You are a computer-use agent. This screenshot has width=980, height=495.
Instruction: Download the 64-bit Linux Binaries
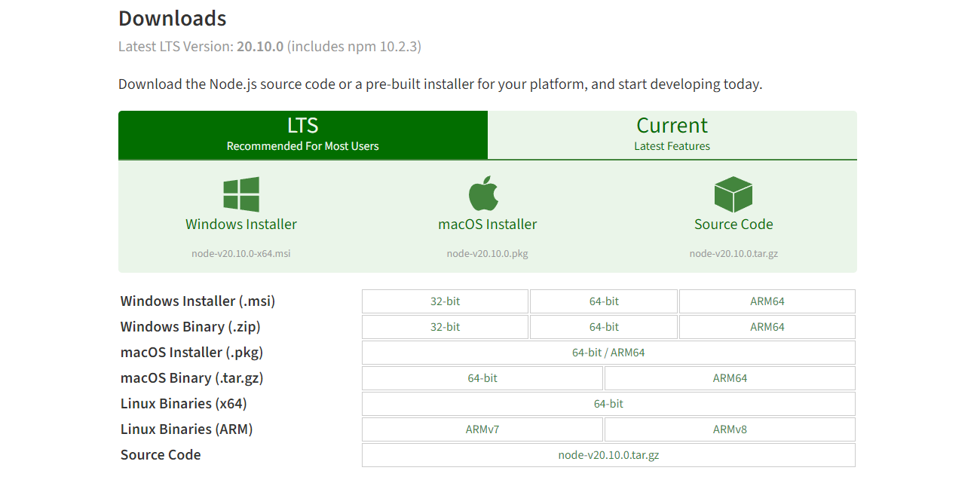click(x=608, y=403)
